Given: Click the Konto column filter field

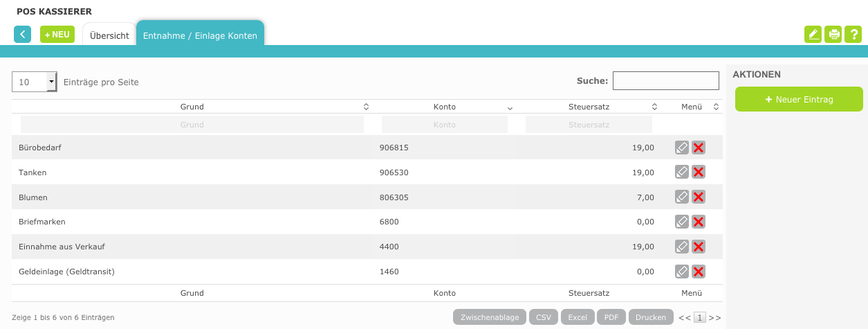Looking at the screenshot, I should [x=445, y=125].
